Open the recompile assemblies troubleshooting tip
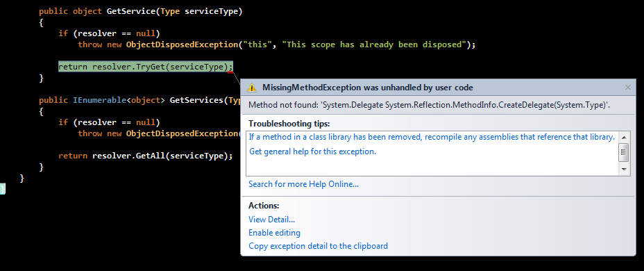The image size is (644, 271). coord(432,138)
